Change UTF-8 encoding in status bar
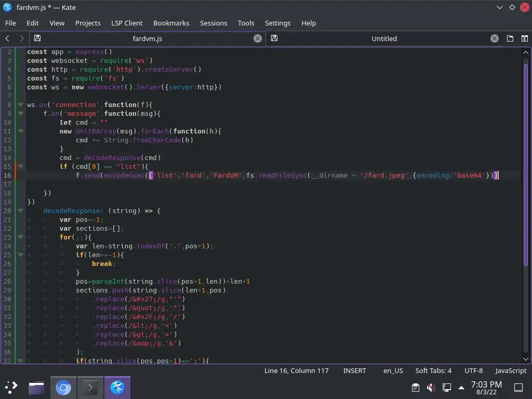 (x=473, y=371)
